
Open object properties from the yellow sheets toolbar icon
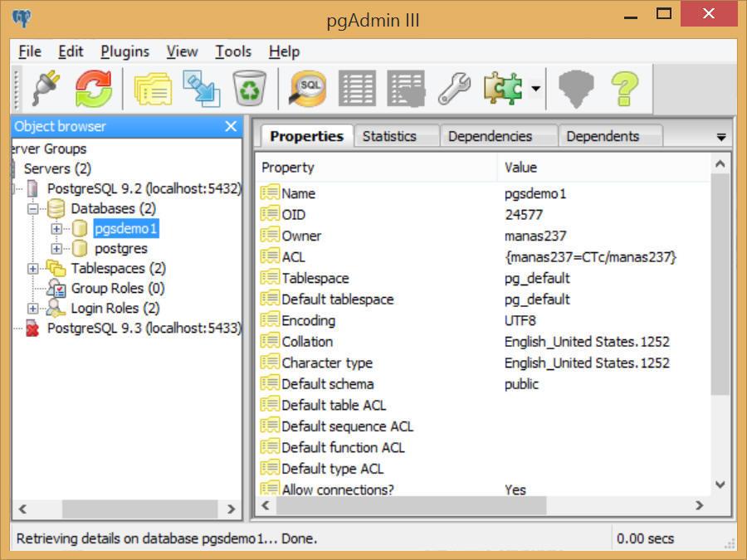(153, 89)
